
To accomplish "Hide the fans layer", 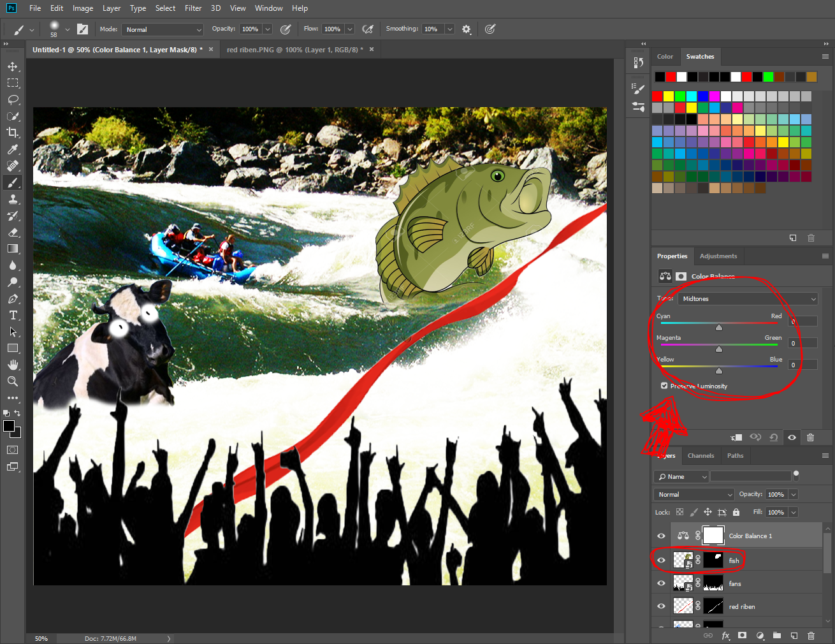I will tap(661, 583).
